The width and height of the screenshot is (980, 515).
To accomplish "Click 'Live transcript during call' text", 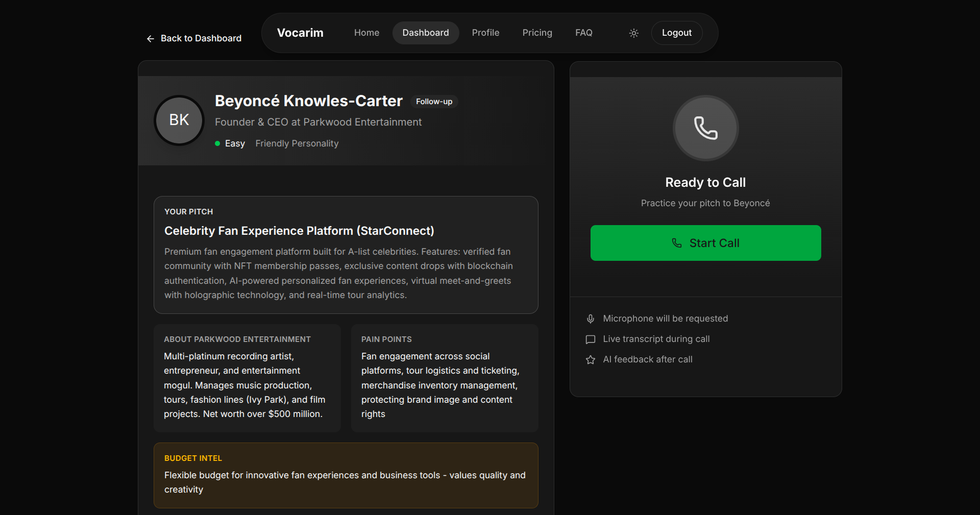I will point(656,339).
